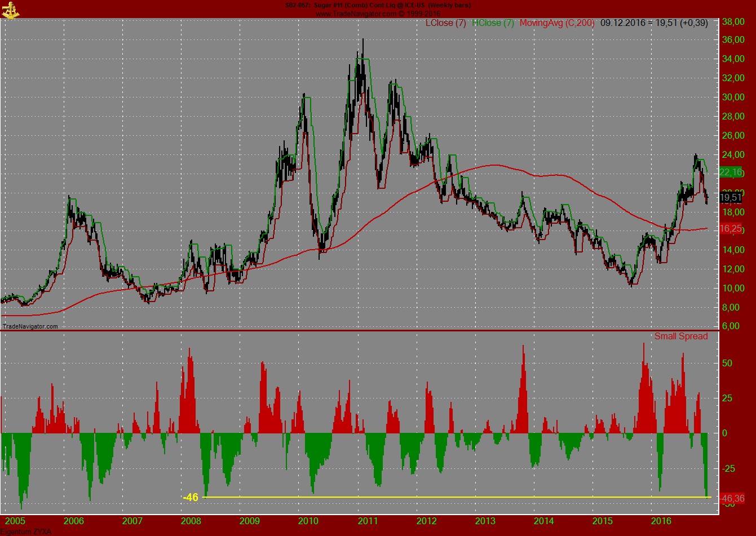756x536 pixels.
Task: Click the TradeNavigator.com chart watermark
Action: click(29, 326)
